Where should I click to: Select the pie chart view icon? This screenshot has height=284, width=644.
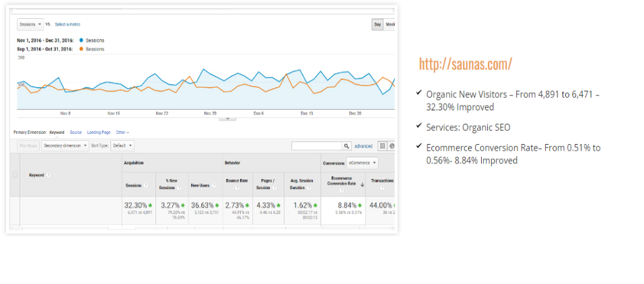[392, 146]
